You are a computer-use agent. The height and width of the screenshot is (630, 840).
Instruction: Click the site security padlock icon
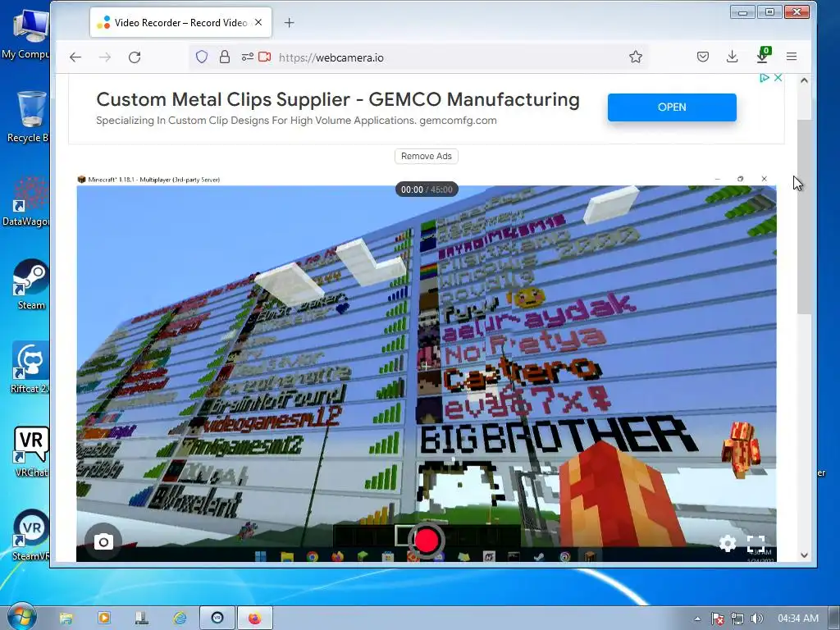[225, 57]
